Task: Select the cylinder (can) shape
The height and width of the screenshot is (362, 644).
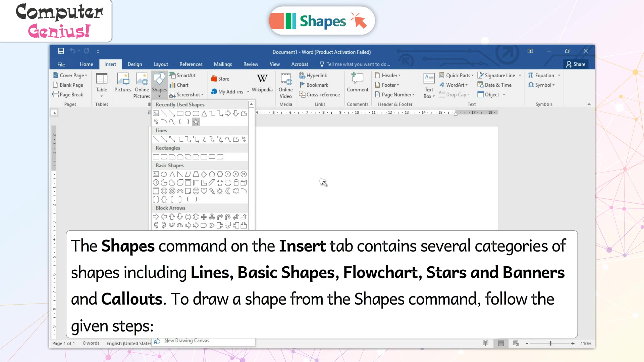Action: tap(236, 183)
